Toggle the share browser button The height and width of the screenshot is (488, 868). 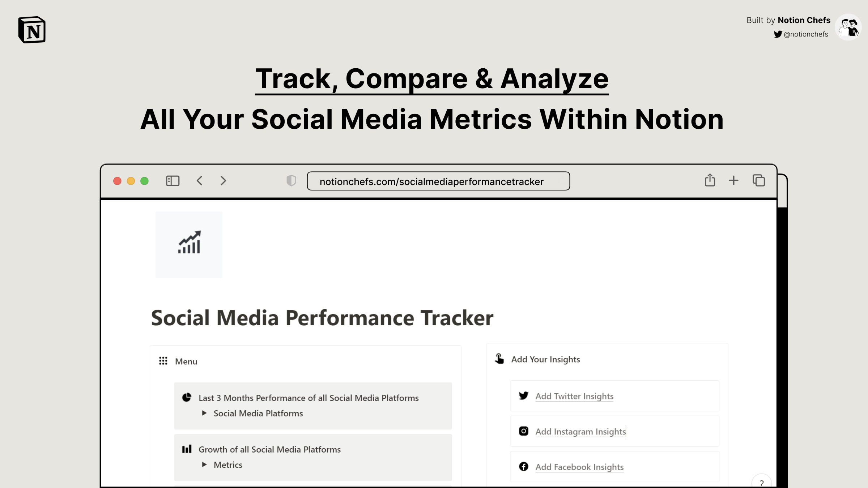710,180
